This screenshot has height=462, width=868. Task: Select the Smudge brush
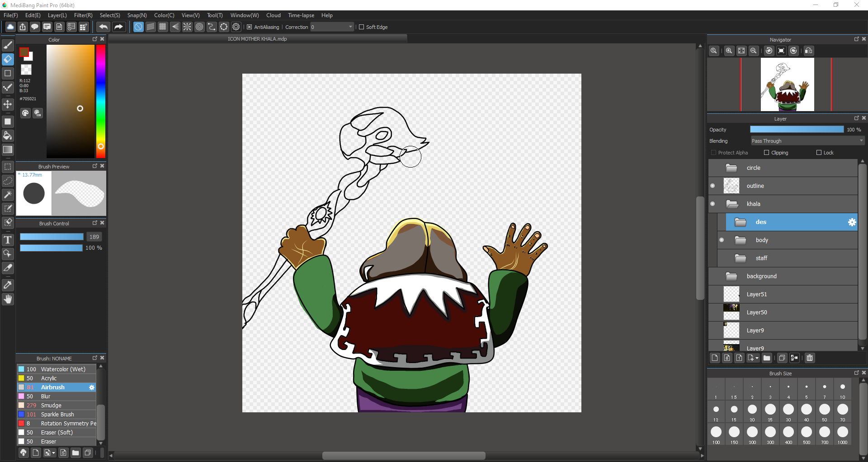[57, 406]
